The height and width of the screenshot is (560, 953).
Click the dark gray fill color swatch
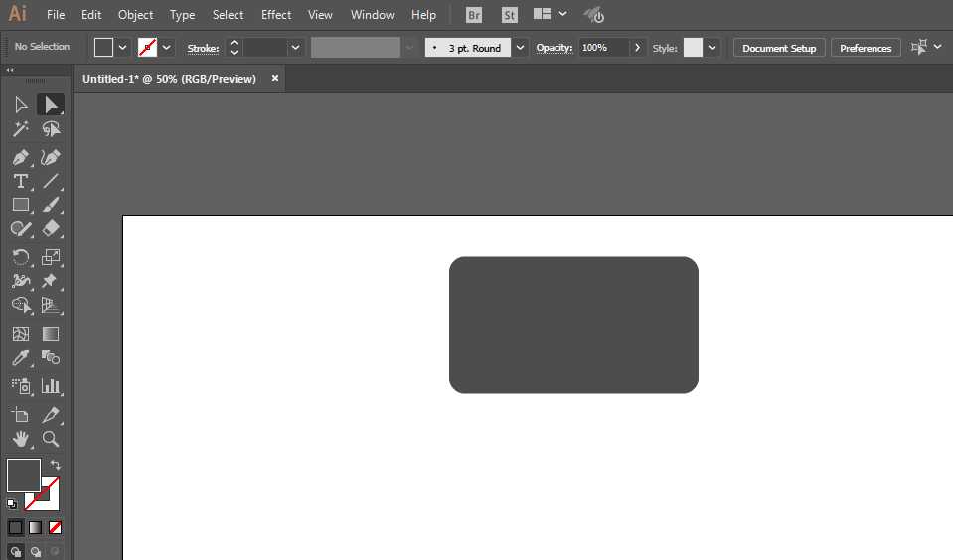click(24, 475)
